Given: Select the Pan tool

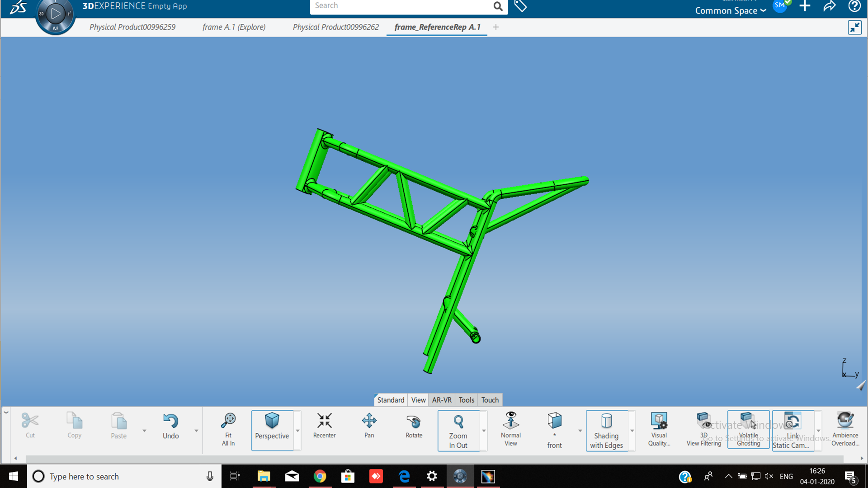Looking at the screenshot, I should coord(369,426).
